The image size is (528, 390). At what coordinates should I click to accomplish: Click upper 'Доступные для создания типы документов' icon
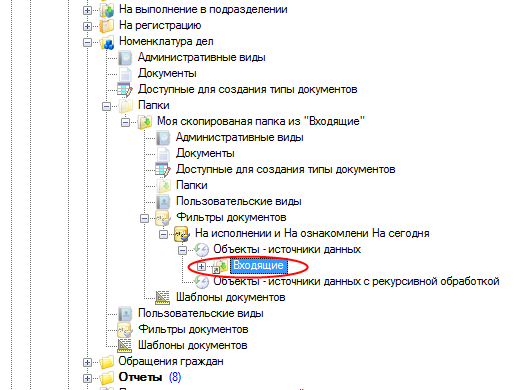[125, 90]
